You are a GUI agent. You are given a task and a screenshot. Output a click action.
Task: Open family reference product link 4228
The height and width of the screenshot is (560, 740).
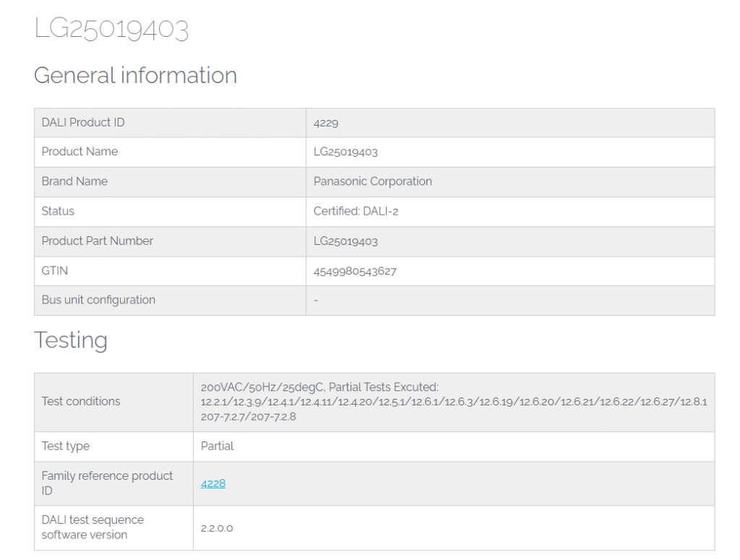coord(213,483)
